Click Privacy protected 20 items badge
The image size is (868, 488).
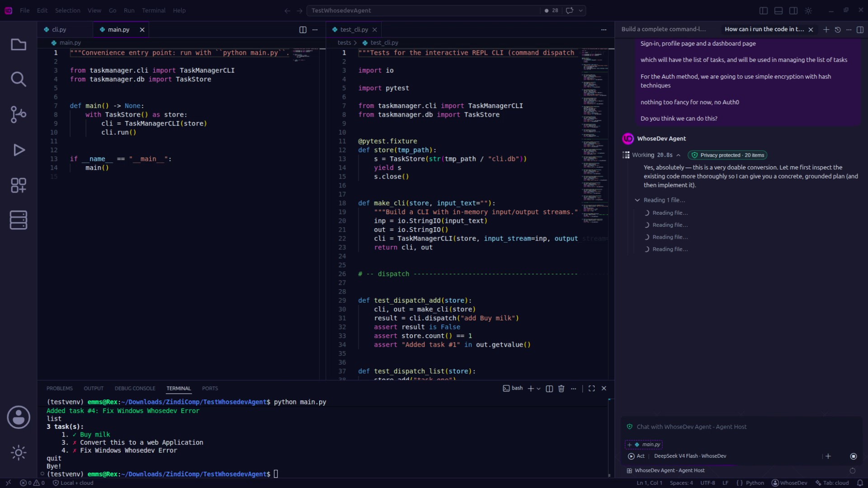(x=727, y=155)
